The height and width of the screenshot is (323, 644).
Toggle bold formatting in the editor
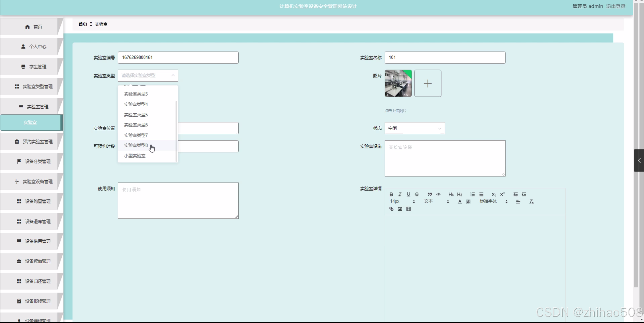click(x=391, y=194)
